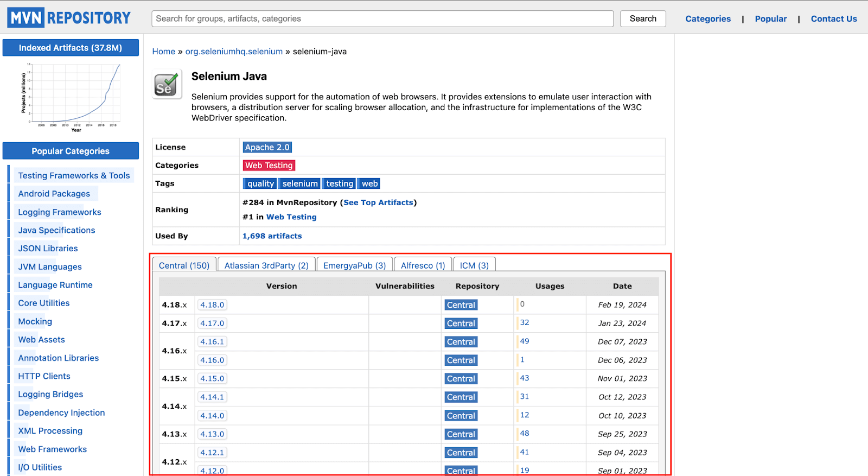Open JSON Libraries category

48,249
